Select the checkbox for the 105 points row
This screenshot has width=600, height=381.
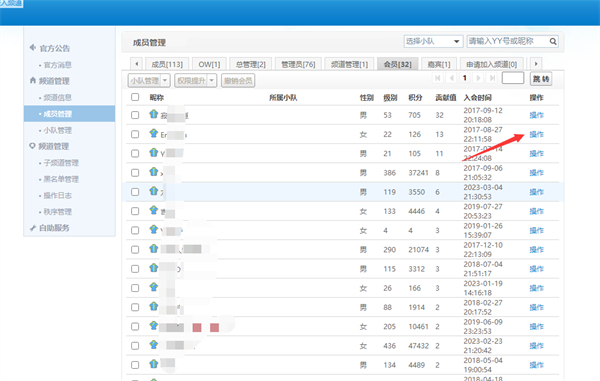point(135,153)
